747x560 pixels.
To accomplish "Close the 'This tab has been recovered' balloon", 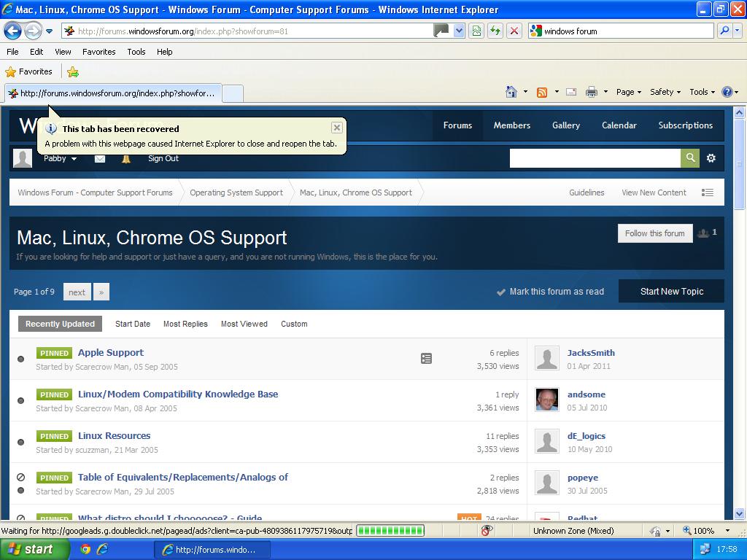I will click(337, 128).
